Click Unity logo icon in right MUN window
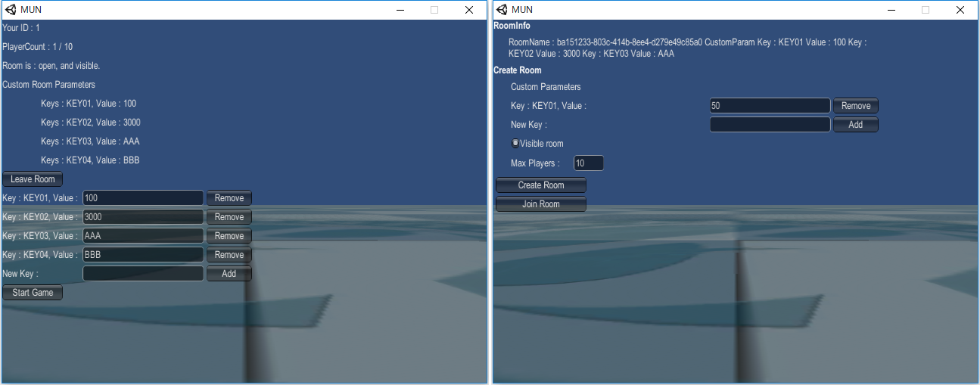The image size is (980, 385). click(501, 10)
